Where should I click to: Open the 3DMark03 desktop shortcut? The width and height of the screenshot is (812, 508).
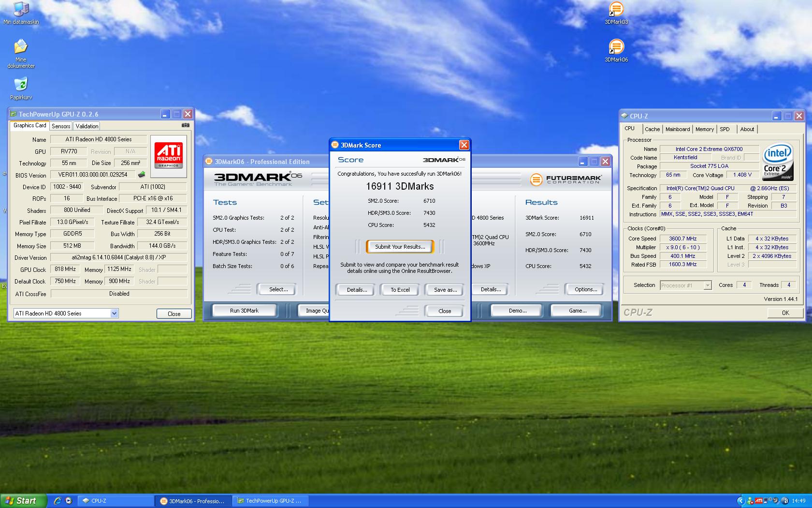point(616,10)
